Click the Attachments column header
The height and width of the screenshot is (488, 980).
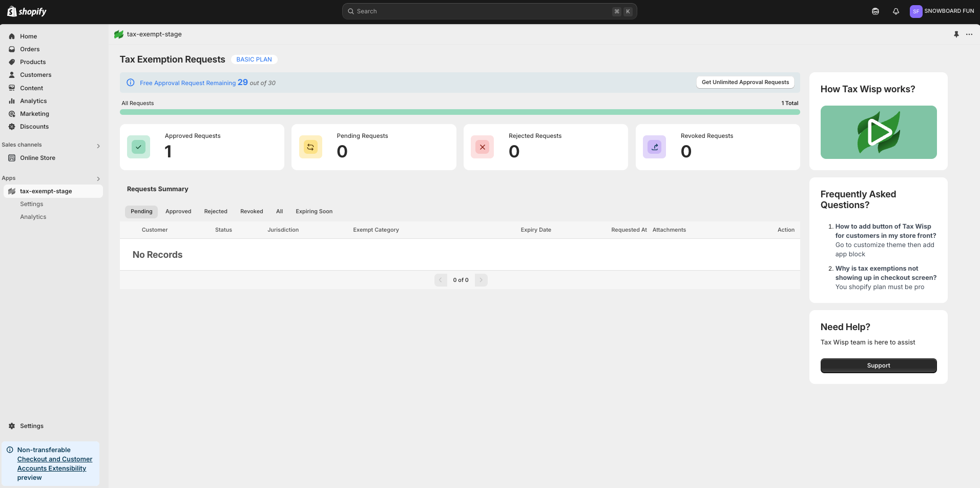click(669, 230)
